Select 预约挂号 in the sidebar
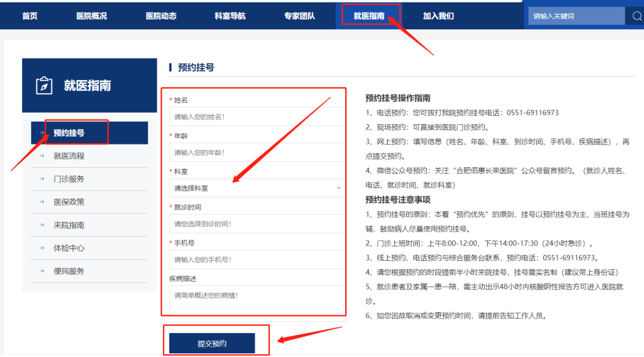The height and width of the screenshot is (357, 644). click(69, 133)
